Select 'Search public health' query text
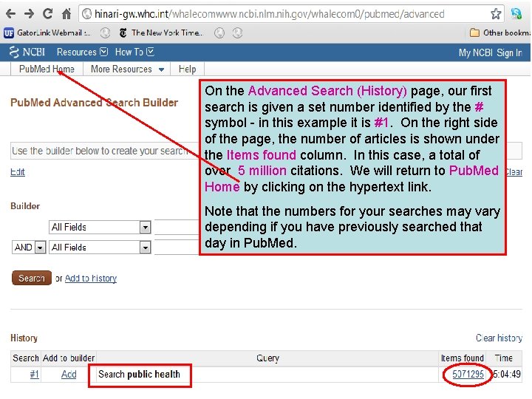The height and width of the screenshot is (399, 532). pos(139,374)
